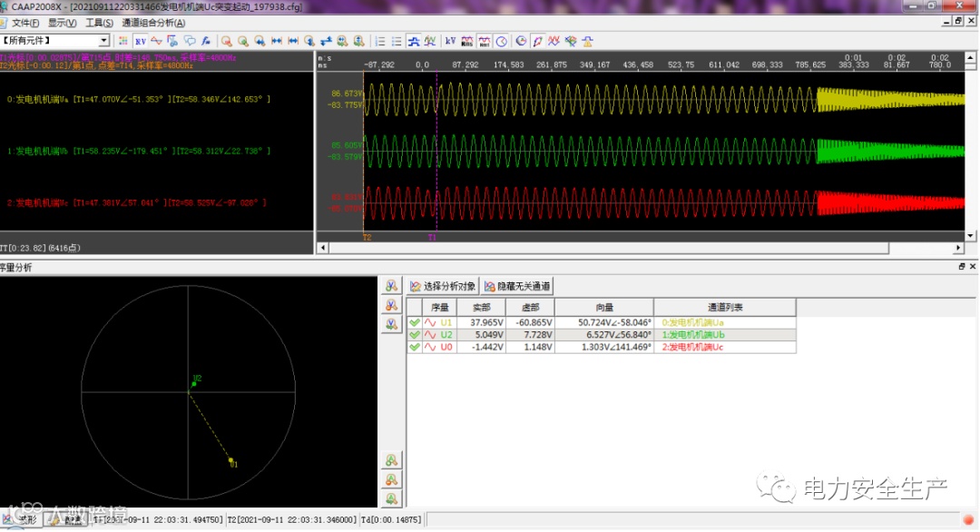The width and height of the screenshot is (980, 532).
Task: Toggle the U2 sequence checkmark
Action: (x=415, y=334)
